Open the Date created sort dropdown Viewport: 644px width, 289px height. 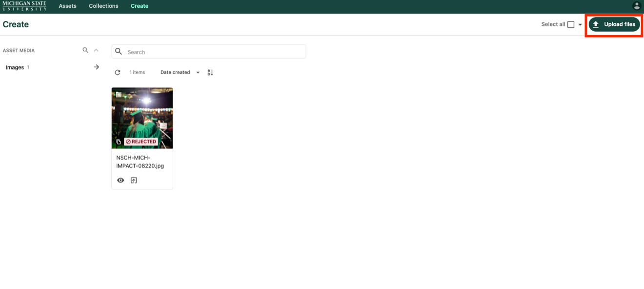point(180,72)
